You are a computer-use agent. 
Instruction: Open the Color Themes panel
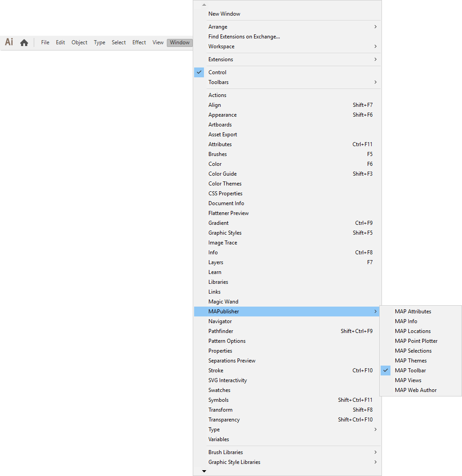[287, 184]
